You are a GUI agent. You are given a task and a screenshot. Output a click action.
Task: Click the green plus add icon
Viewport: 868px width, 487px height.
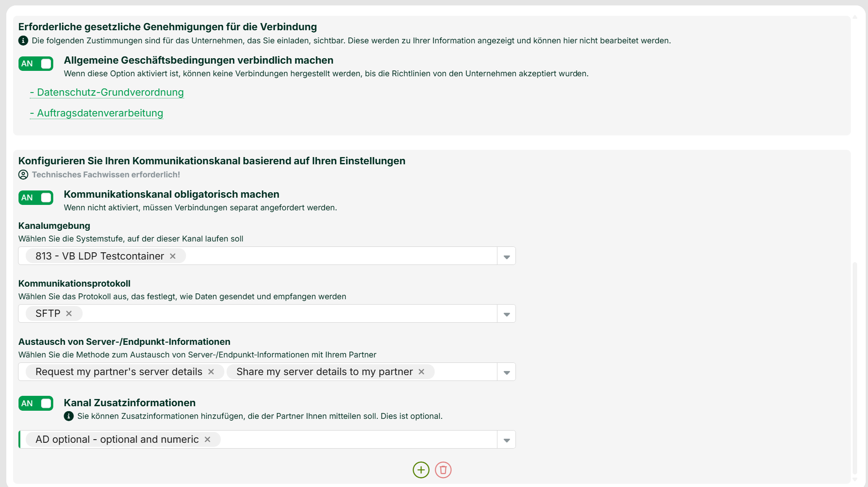point(421,470)
